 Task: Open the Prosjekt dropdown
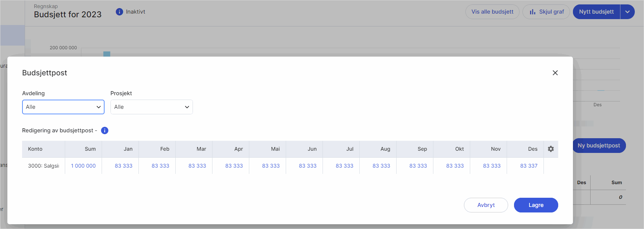tap(151, 107)
